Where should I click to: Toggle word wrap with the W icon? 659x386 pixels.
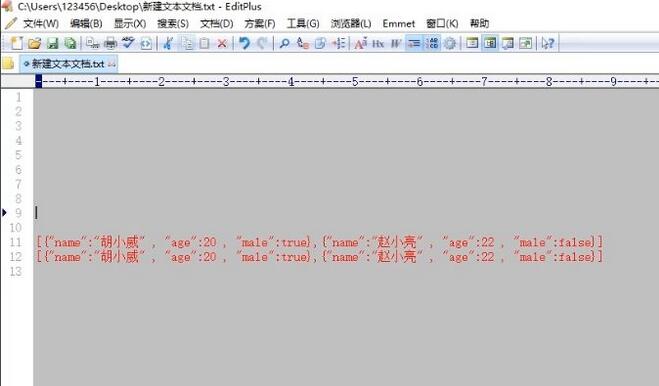(x=395, y=43)
